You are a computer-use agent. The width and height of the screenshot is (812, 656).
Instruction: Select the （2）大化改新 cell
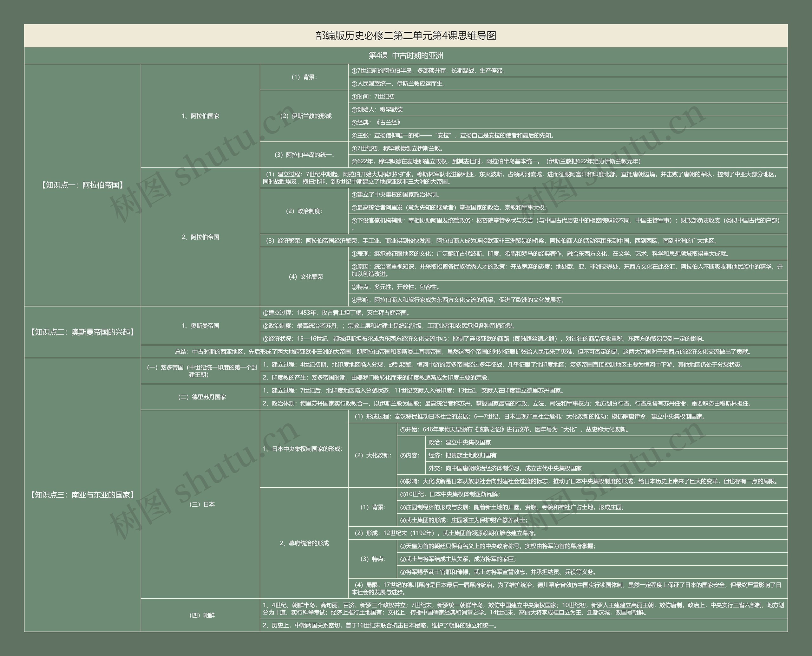coord(372,455)
